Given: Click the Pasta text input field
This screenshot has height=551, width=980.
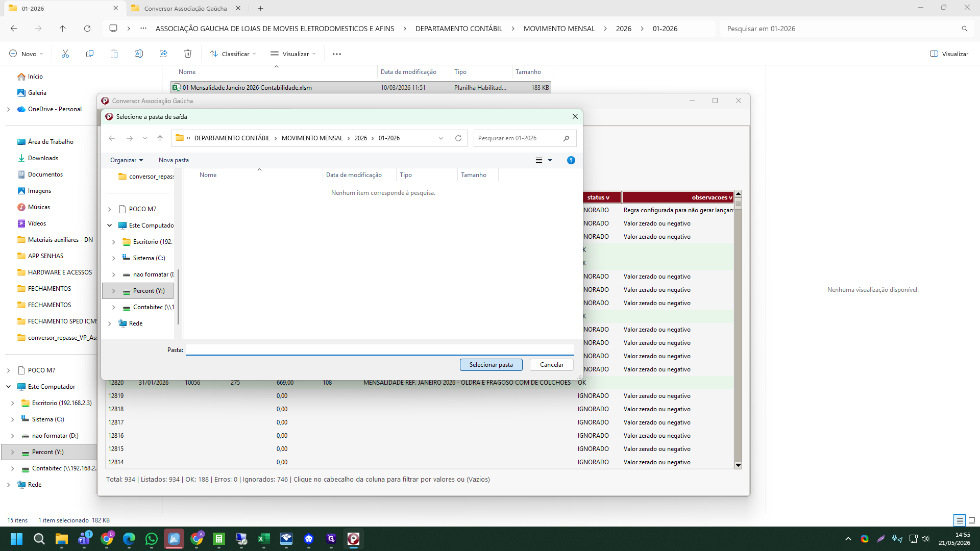Looking at the screenshot, I should (x=380, y=350).
